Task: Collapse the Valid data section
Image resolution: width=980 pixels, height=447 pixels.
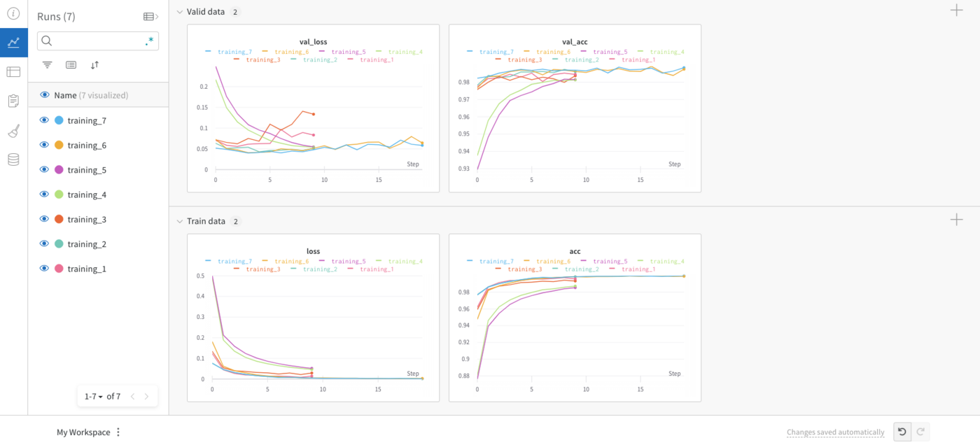Action: point(180,12)
